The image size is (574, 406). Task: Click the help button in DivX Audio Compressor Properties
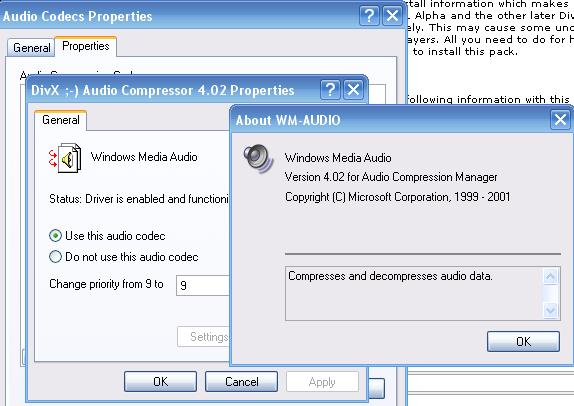[330, 90]
